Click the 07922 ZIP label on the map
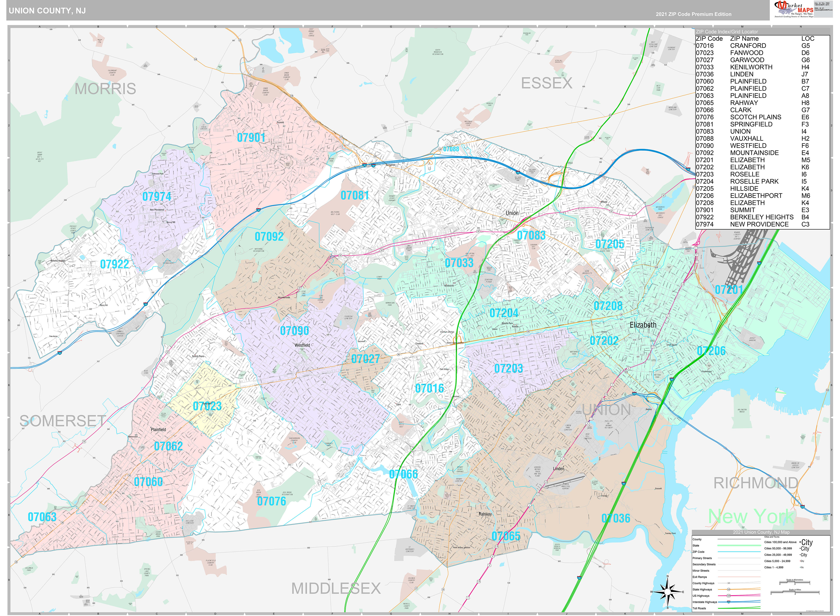This screenshot has width=840, height=616. point(114,264)
